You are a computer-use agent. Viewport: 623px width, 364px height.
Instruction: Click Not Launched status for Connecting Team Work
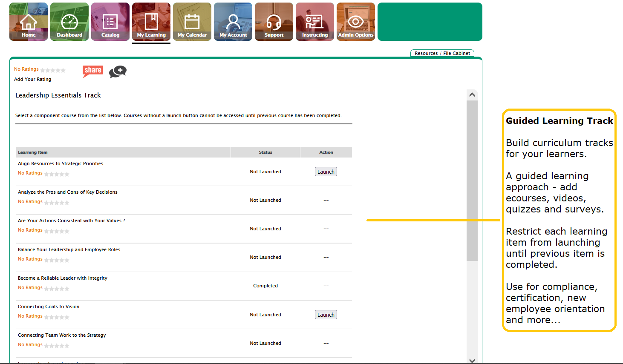click(x=265, y=343)
